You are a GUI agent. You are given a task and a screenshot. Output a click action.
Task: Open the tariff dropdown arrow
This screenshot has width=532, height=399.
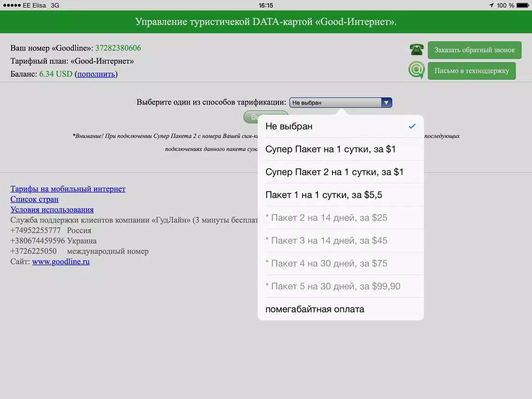coord(386,103)
